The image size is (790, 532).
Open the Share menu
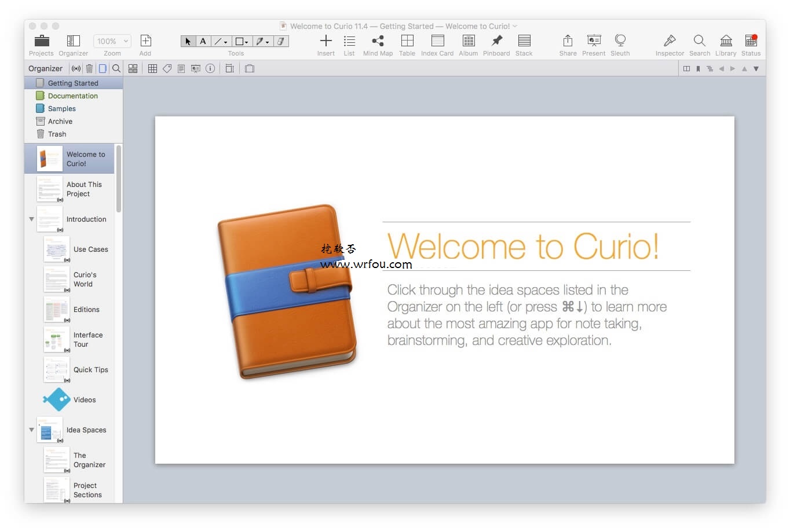[568, 41]
